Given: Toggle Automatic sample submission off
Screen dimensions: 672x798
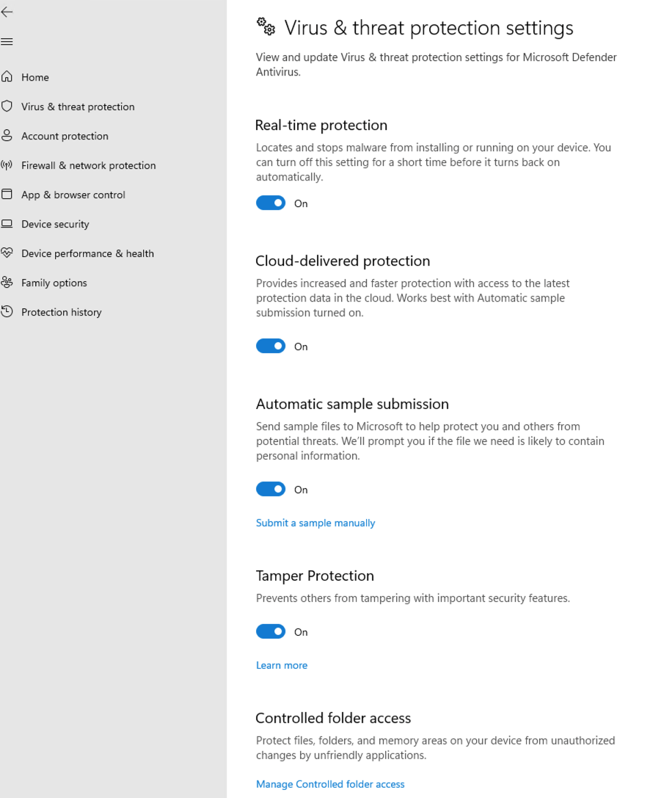Looking at the screenshot, I should coord(270,489).
